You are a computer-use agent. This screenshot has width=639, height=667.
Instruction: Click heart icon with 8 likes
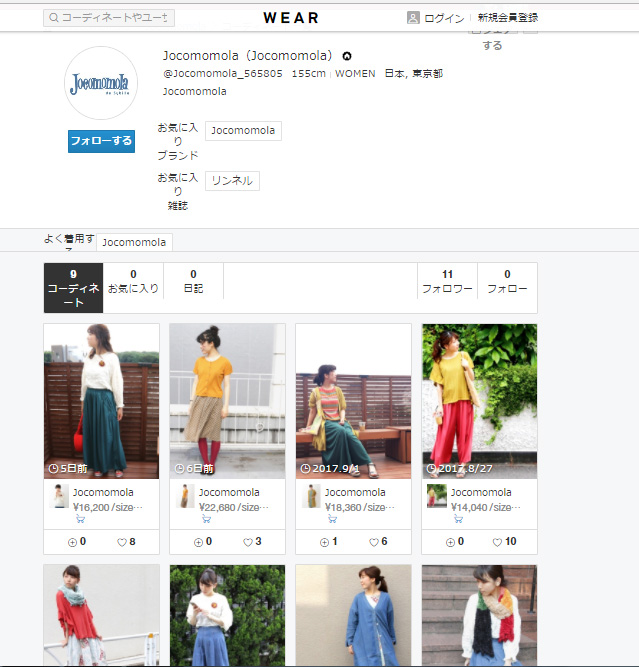click(x=122, y=542)
